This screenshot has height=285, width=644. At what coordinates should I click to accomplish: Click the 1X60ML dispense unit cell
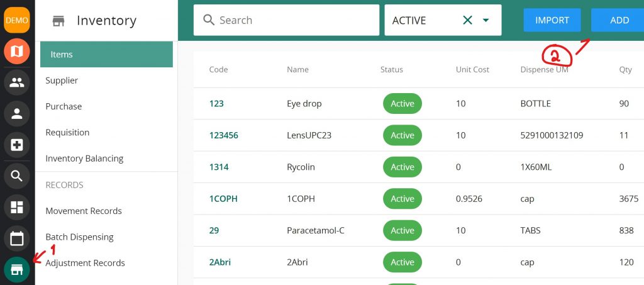click(x=536, y=167)
